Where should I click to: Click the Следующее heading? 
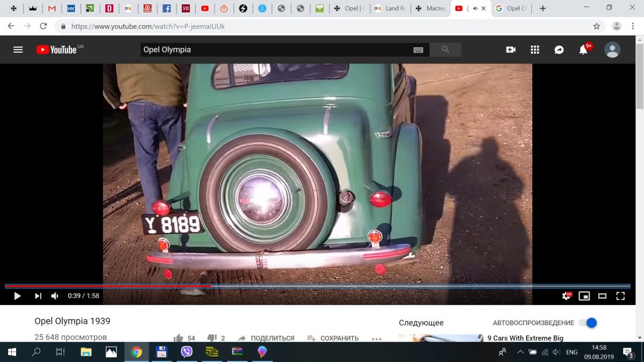click(421, 323)
